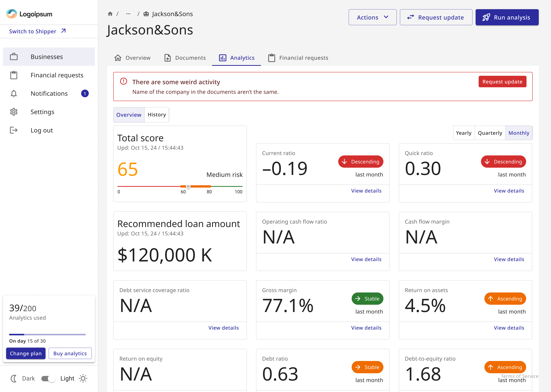
Task: Click the Jackson&Sons breadcrumb briefcase icon
Action: (x=146, y=14)
